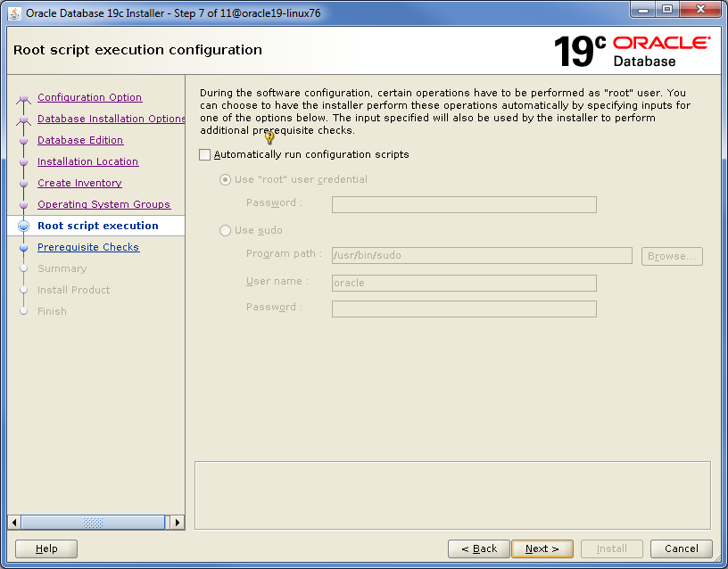This screenshot has width=728, height=569.
Task: Click the Back button
Action: point(479,548)
